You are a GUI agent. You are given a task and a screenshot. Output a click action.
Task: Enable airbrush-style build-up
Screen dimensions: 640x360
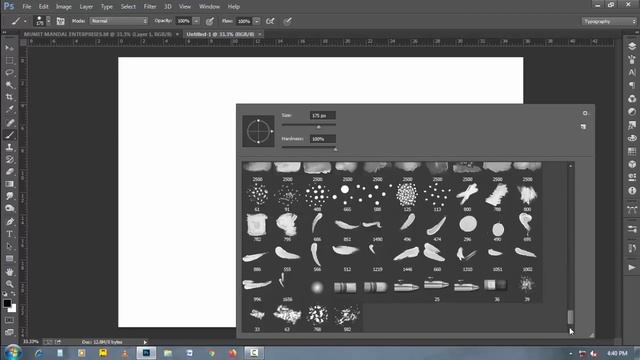270,21
